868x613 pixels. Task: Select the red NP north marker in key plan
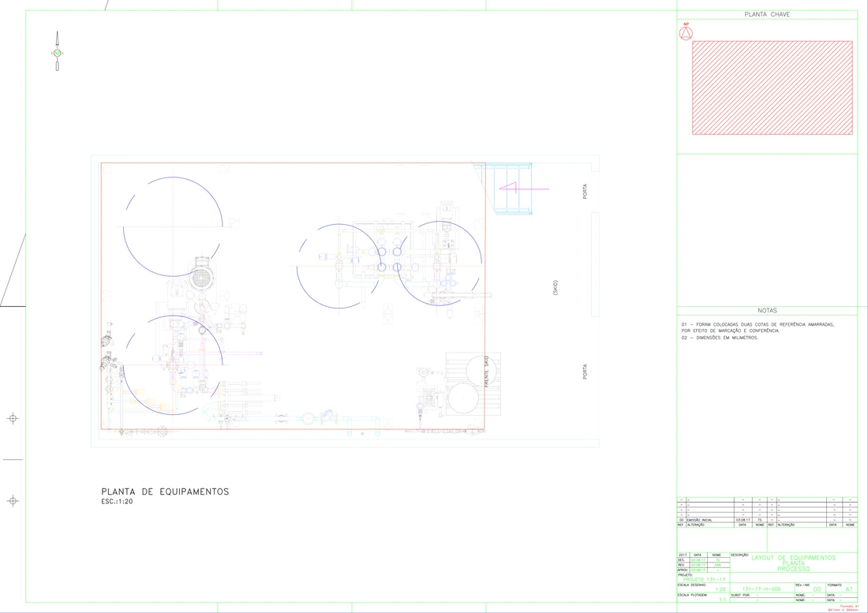[686, 32]
